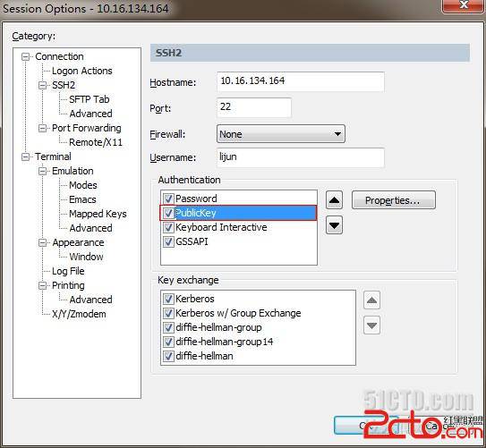Disable diffie-hellman-group14 key exchange

(168, 342)
